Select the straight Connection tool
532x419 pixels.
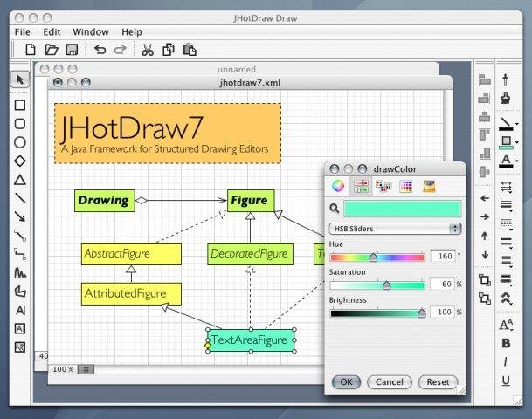click(20, 236)
